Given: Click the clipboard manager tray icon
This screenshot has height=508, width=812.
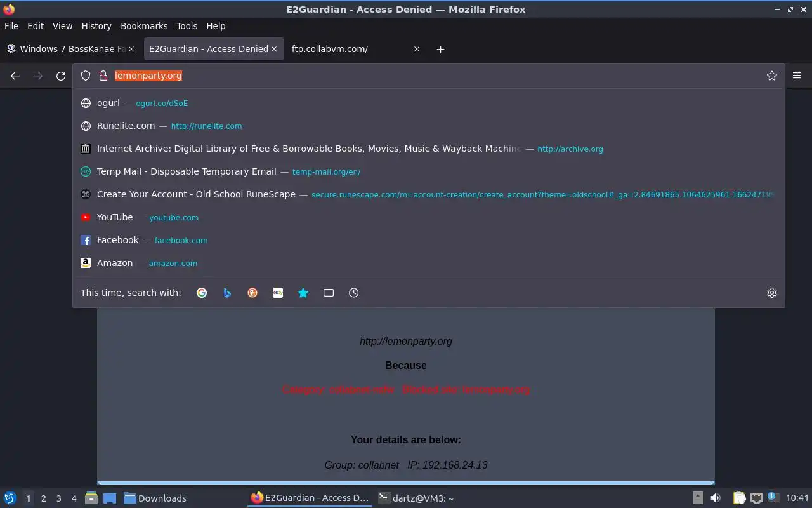Looking at the screenshot, I should coord(739,498).
